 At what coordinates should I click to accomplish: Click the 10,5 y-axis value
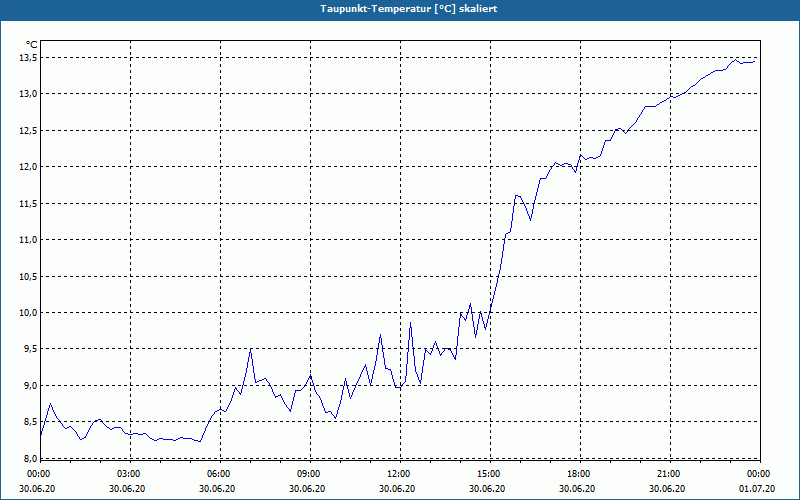(x=29, y=277)
